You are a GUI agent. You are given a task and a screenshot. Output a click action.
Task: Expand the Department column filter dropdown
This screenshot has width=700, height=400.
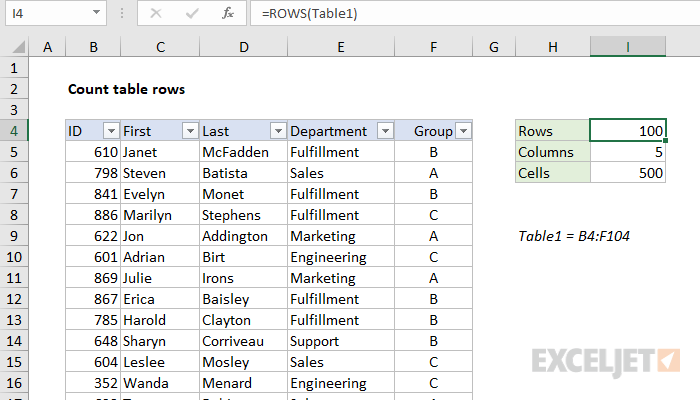[x=385, y=131]
